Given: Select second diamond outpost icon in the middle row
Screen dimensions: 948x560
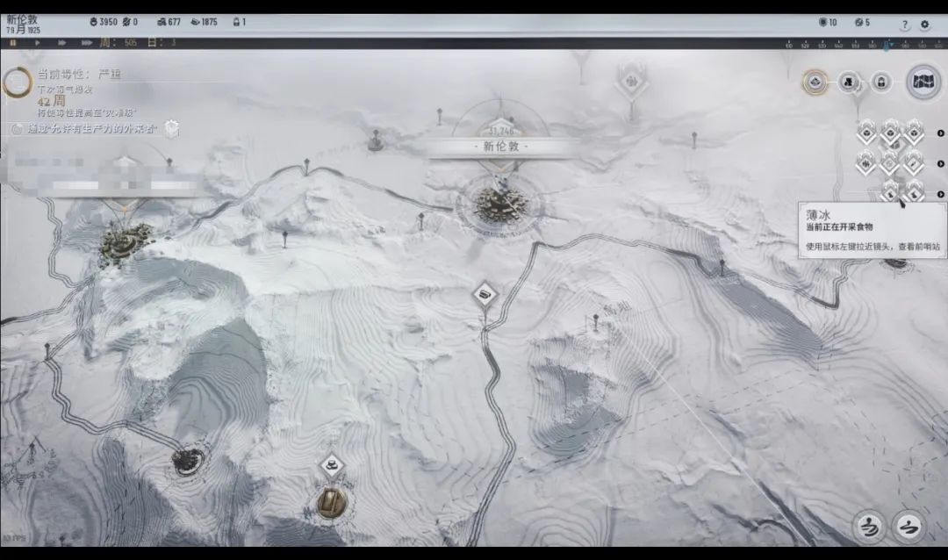Looking at the screenshot, I should click(x=890, y=162).
